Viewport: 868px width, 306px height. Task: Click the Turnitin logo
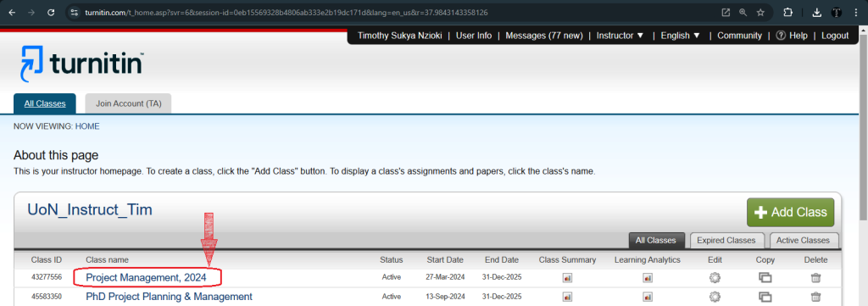click(82, 64)
